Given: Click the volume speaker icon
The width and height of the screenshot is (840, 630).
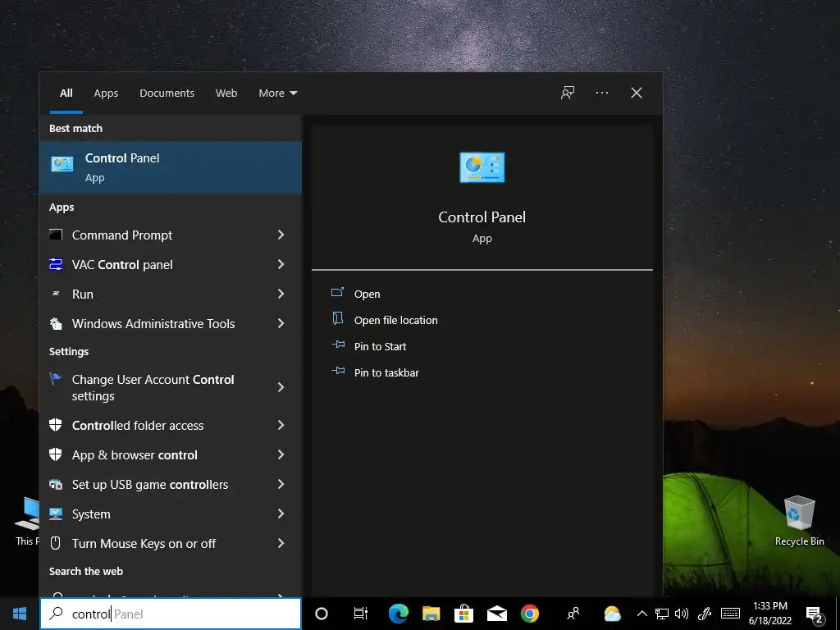Looking at the screenshot, I should [x=682, y=614].
